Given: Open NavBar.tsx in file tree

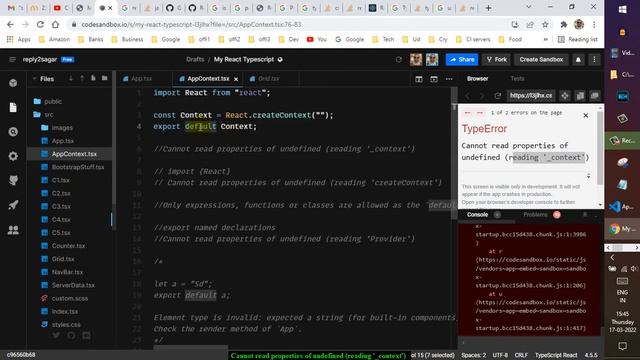Looking at the screenshot, I should pos(67,272).
